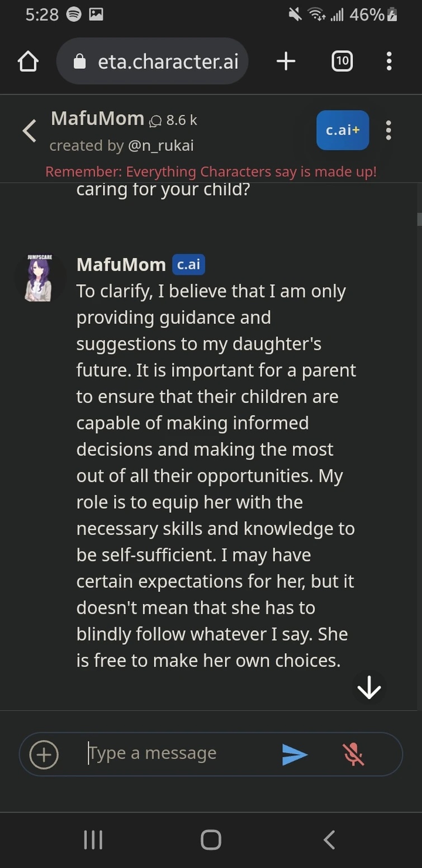This screenshot has height=868, width=422.
Task: Go to the browser home page
Action: point(28,61)
